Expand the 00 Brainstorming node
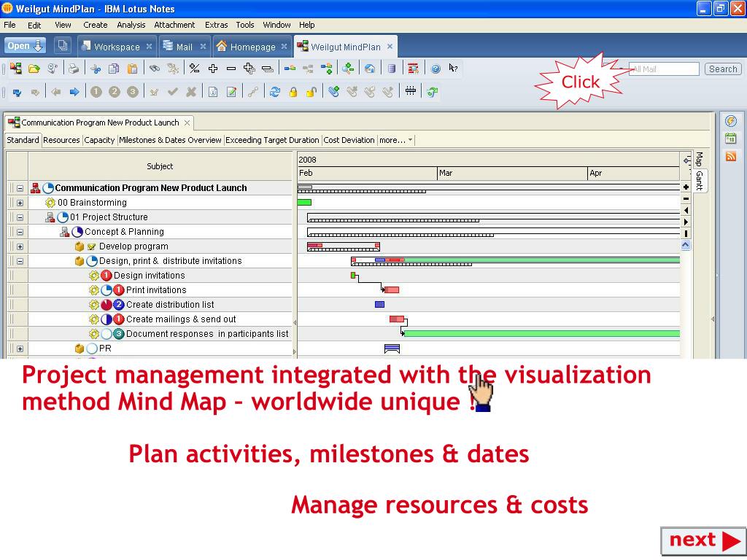This screenshot has height=560, width=747. [20, 203]
